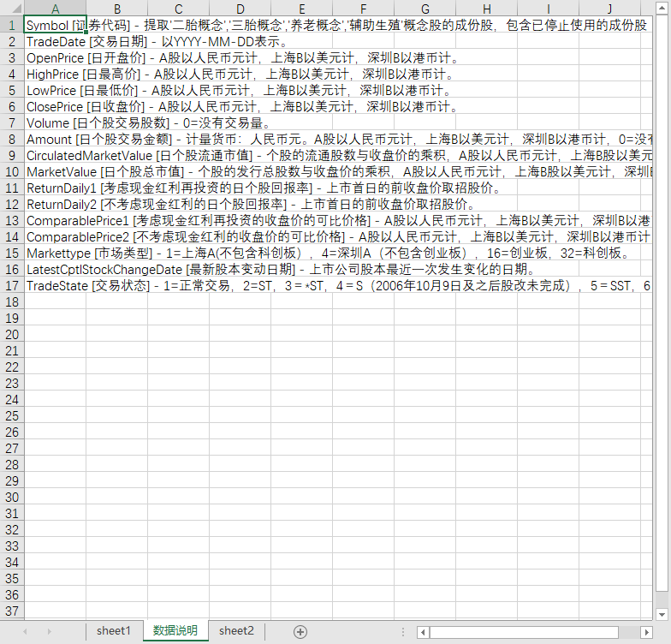Select row 9 header

point(12,156)
